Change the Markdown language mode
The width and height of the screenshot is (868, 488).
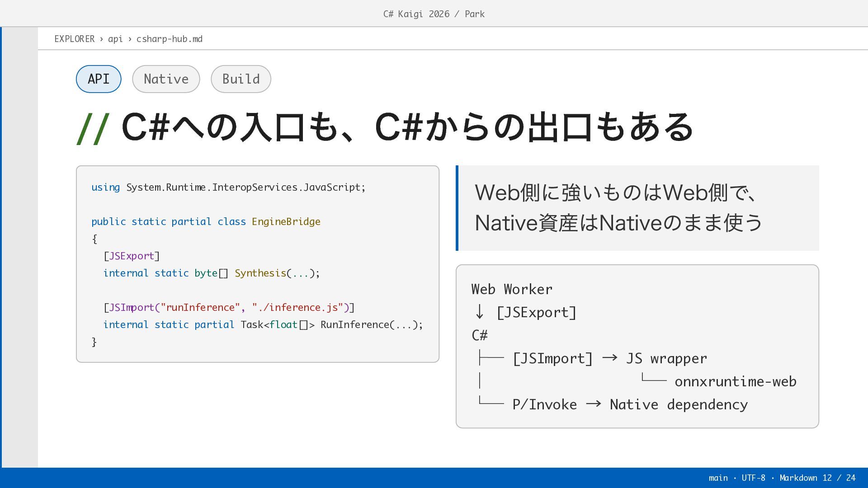pyautogui.click(x=798, y=478)
